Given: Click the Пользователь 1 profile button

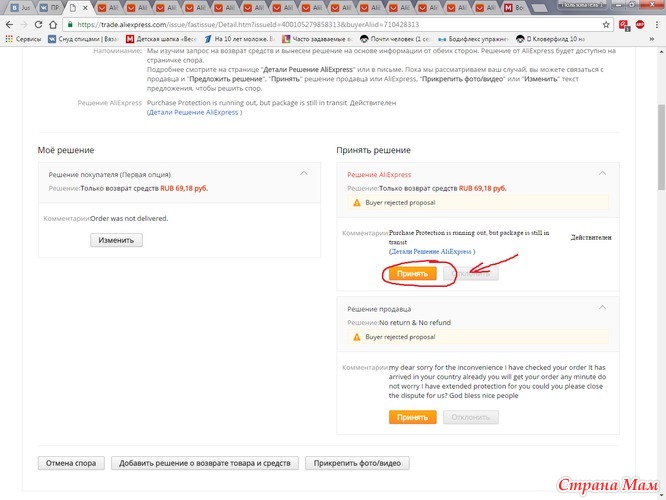Looking at the screenshot, I should (x=582, y=5).
